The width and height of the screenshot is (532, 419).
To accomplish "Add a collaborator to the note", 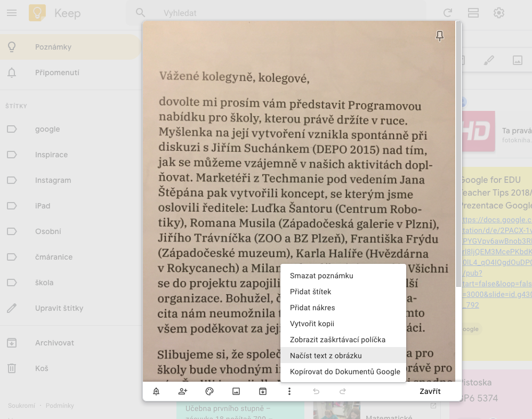I will point(183,391).
